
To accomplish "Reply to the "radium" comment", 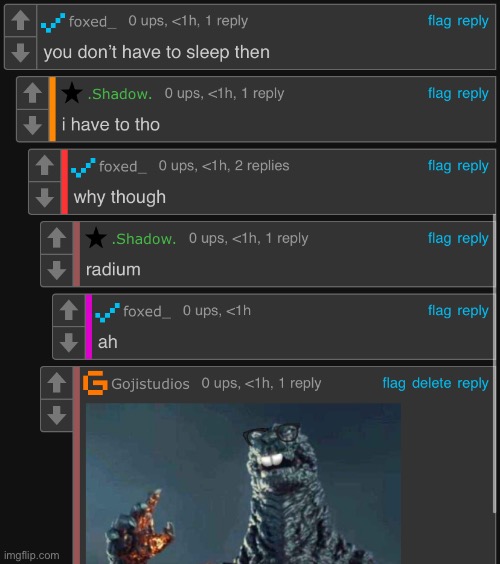I will click(473, 238).
